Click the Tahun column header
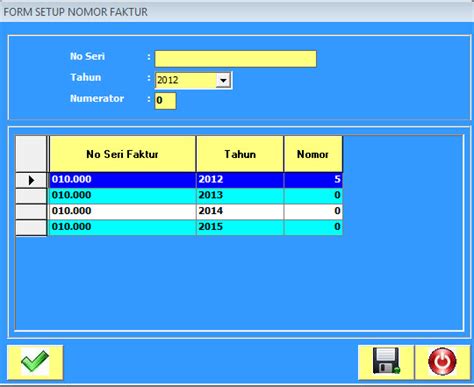The height and width of the screenshot is (387, 474). (240, 154)
